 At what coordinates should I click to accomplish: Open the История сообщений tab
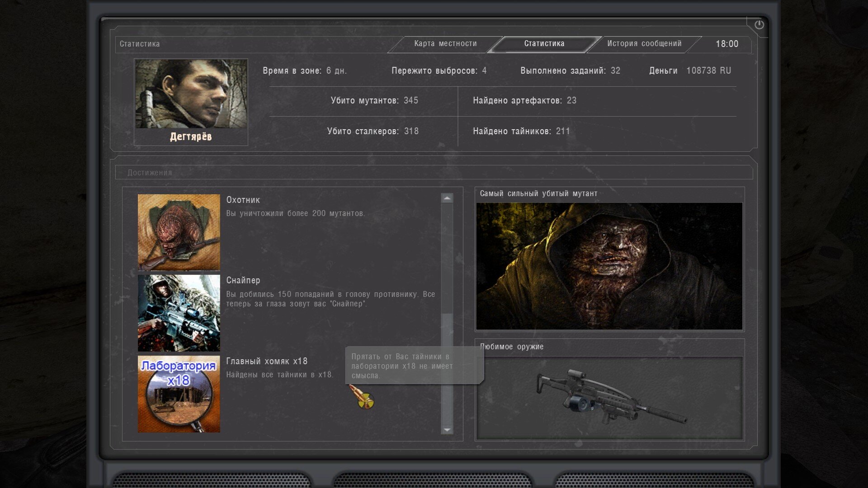coord(644,44)
